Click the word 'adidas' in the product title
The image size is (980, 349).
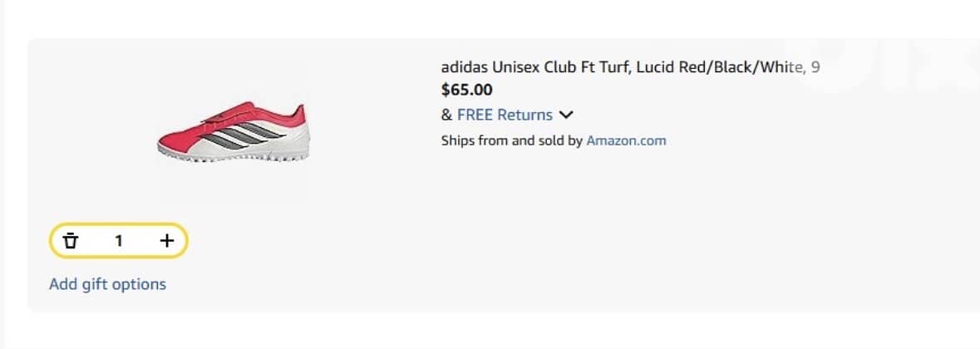tap(464, 67)
